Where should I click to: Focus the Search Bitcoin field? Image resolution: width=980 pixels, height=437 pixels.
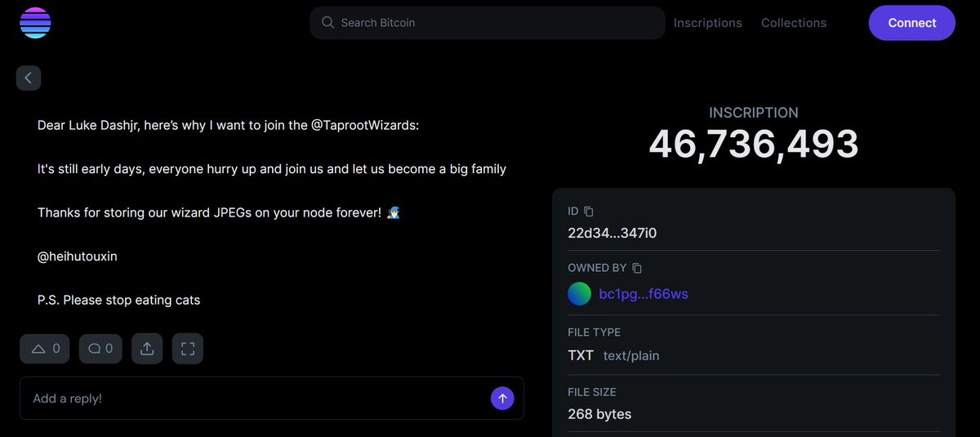click(488, 23)
